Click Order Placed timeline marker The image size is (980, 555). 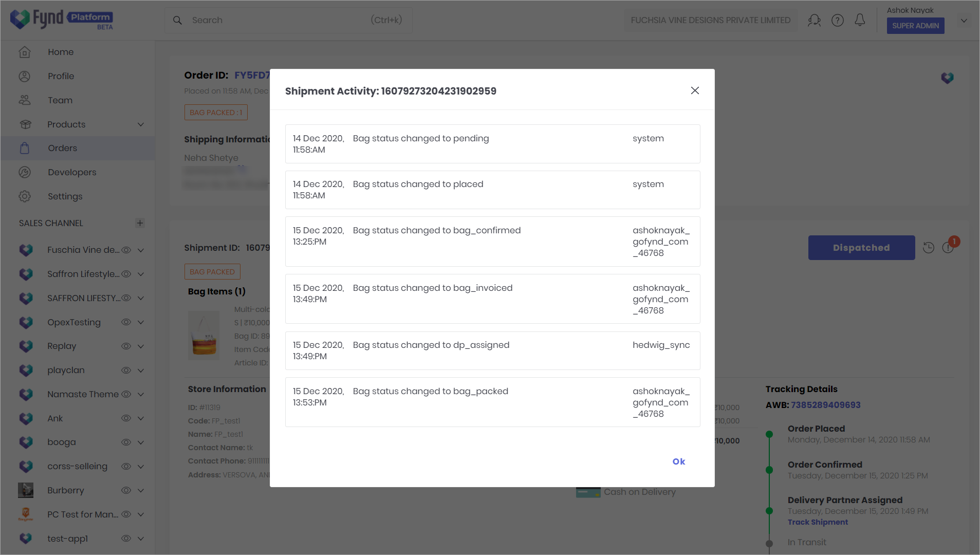769,434
